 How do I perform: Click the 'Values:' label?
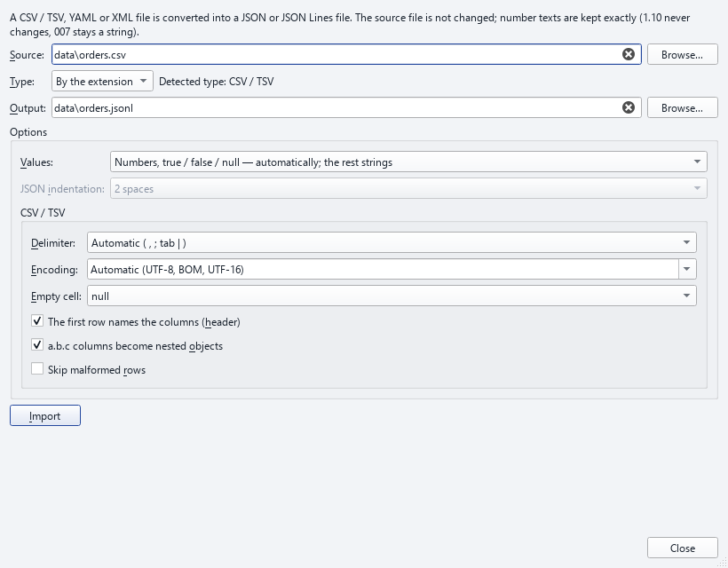pyautogui.click(x=36, y=163)
